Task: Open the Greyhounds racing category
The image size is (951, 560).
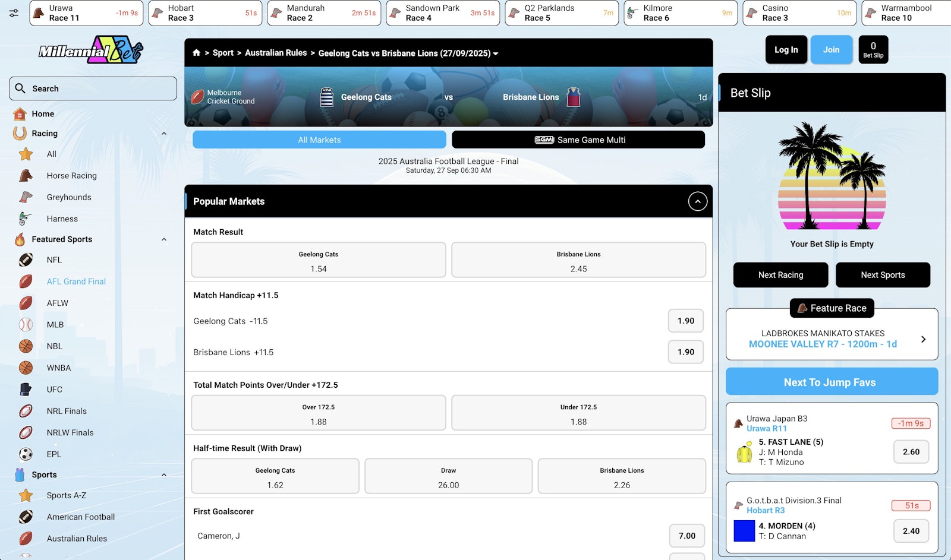Action: point(68,197)
